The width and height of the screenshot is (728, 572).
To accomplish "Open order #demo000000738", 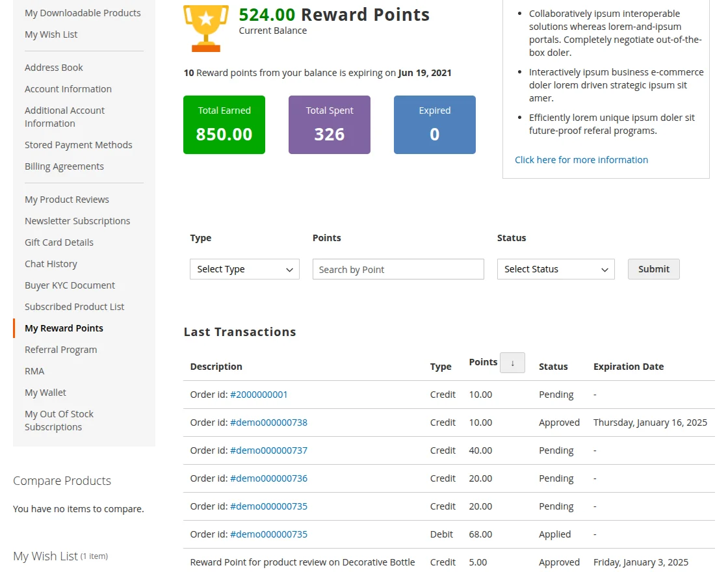I will [x=268, y=422].
